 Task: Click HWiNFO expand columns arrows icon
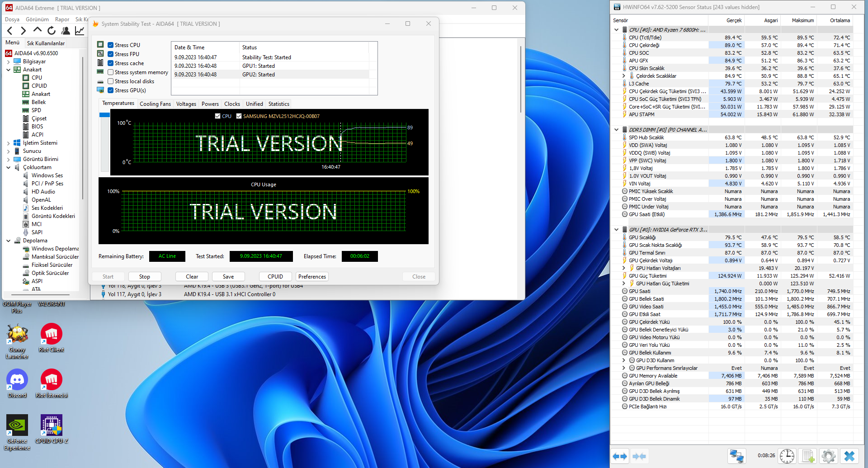coord(620,456)
